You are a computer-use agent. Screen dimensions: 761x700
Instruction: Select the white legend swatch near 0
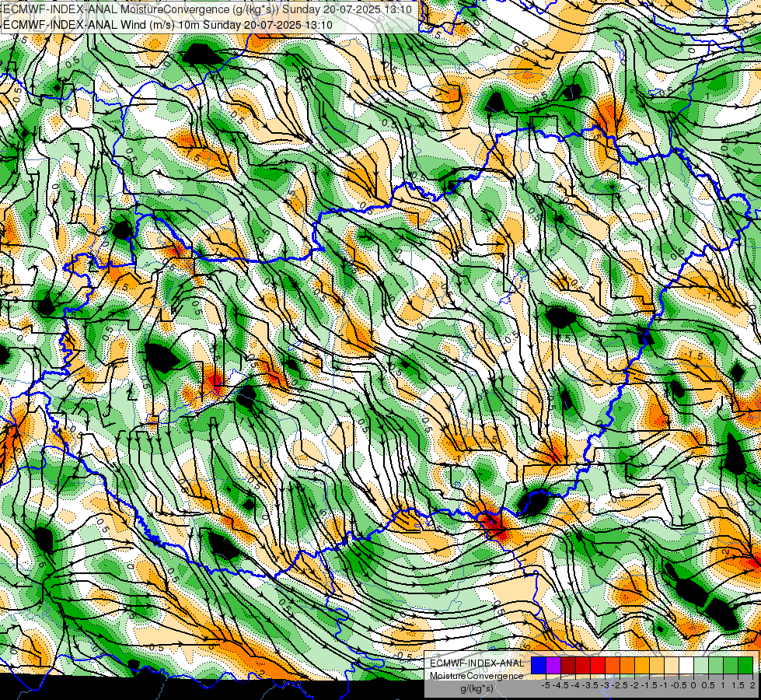point(686,665)
